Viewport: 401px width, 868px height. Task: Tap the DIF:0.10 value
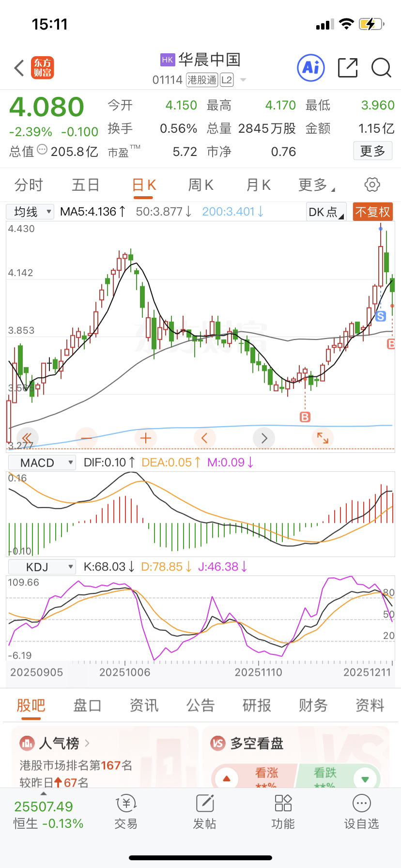pos(109,463)
